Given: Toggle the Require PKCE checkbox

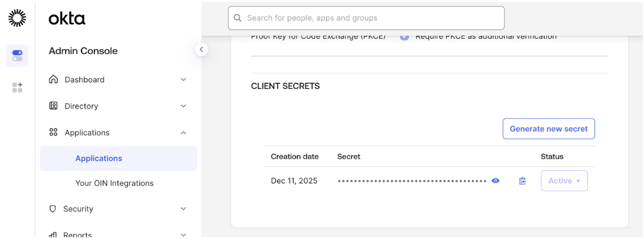Looking at the screenshot, I should point(405,37).
